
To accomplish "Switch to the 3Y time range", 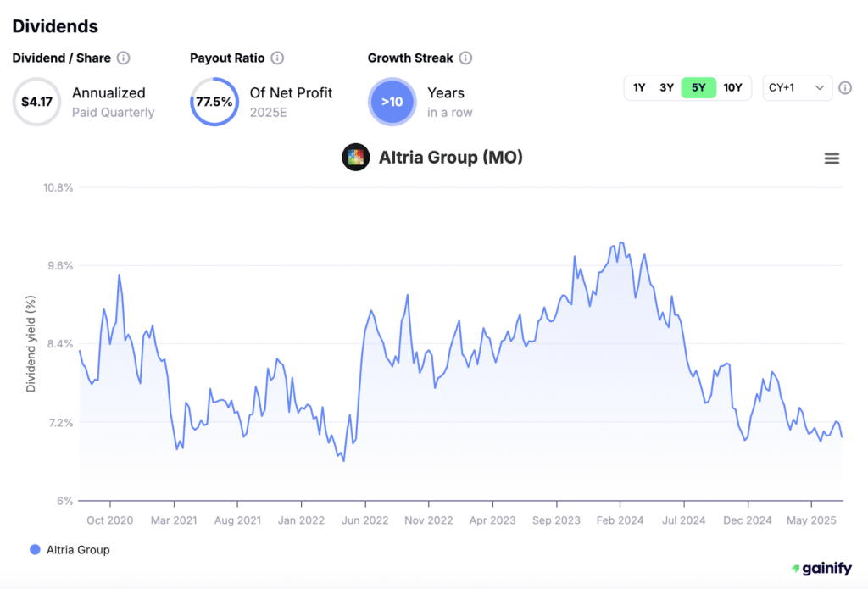I will point(666,87).
